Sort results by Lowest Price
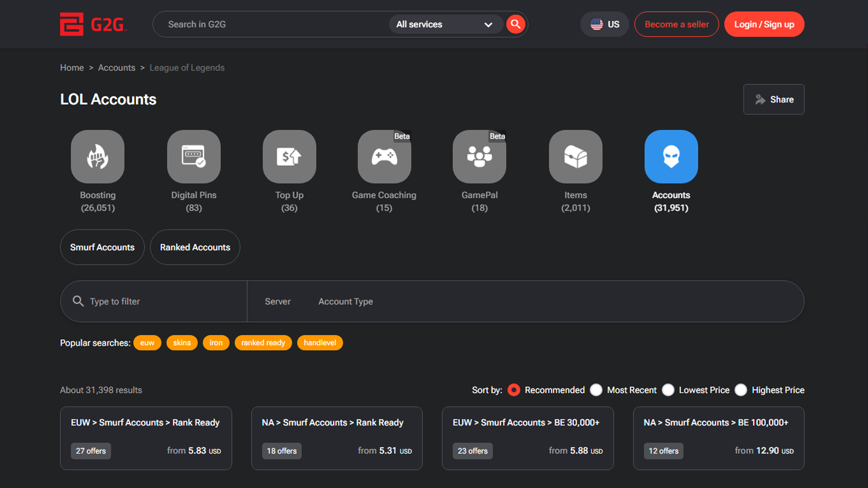This screenshot has width=868, height=488. pos(668,390)
